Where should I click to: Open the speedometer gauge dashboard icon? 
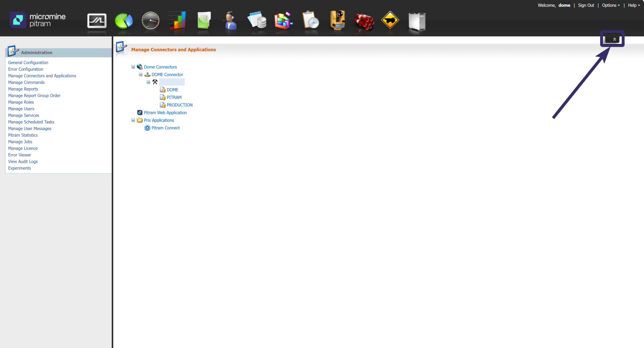point(150,21)
